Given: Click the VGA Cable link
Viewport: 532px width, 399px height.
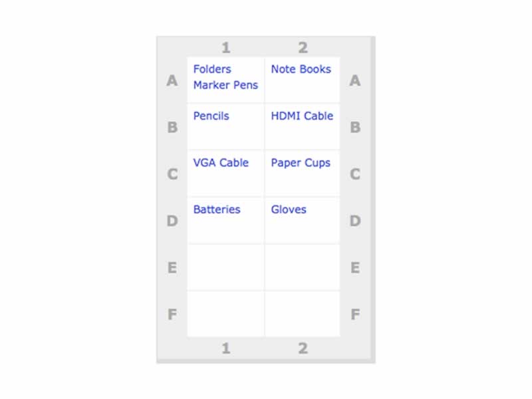Looking at the screenshot, I should coord(221,163).
